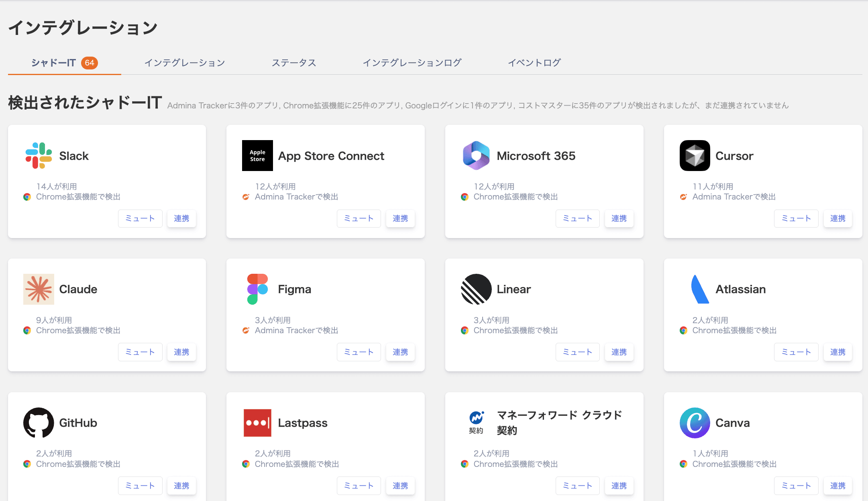The height and width of the screenshot is (501, 868).
Task: Click the Microsoft 365 logo
Action: tap(476, 156)
